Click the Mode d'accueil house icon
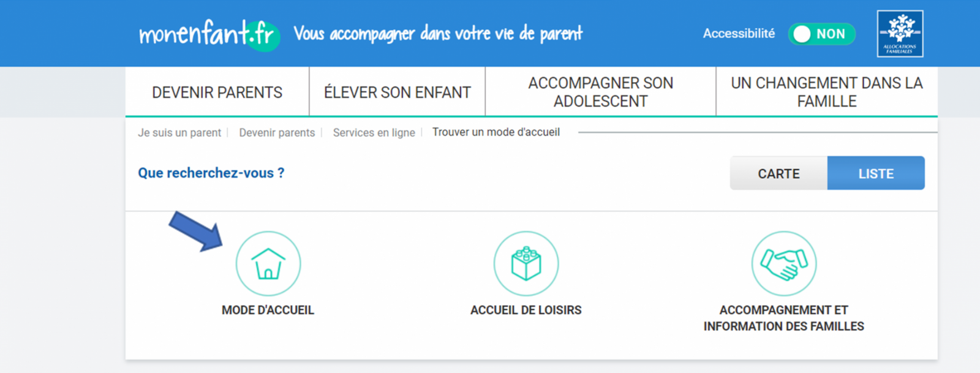Screen dimensions: 980x373 pyautogui.click(x=268, y=263)
